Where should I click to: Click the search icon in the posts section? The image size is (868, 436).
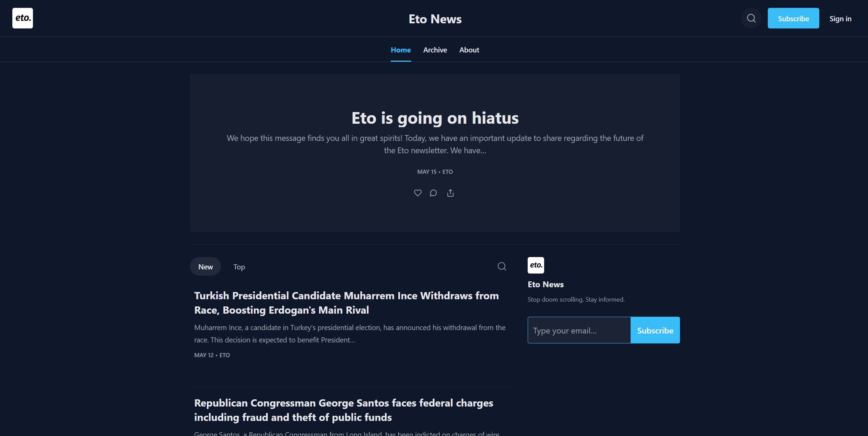pyautogui.click(x=501, y=266)
